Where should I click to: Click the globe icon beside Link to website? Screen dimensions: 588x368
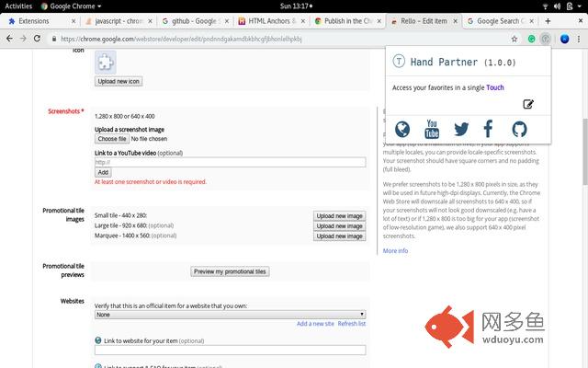coord(98,340)
